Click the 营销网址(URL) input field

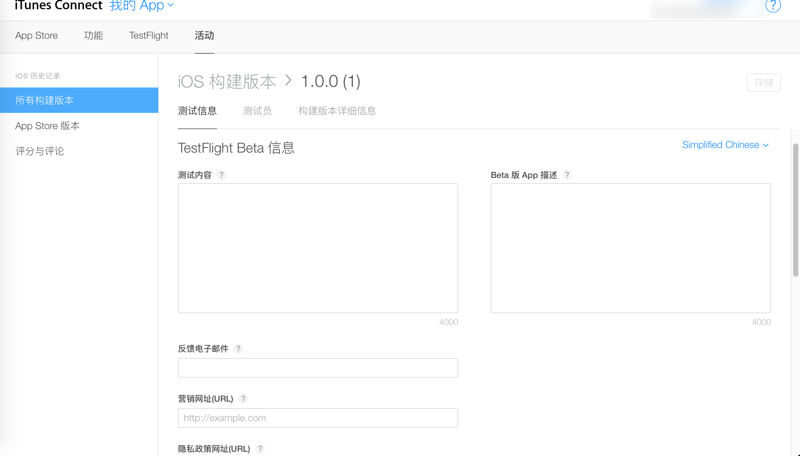318,418
